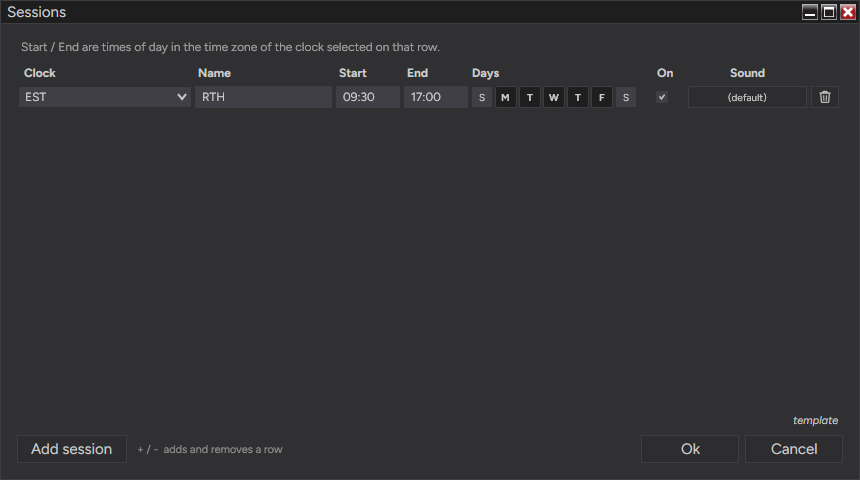The width and height of the screenshot is (860, 480).
Task: Click Cancel to discard changes
Action: [794, 449]
